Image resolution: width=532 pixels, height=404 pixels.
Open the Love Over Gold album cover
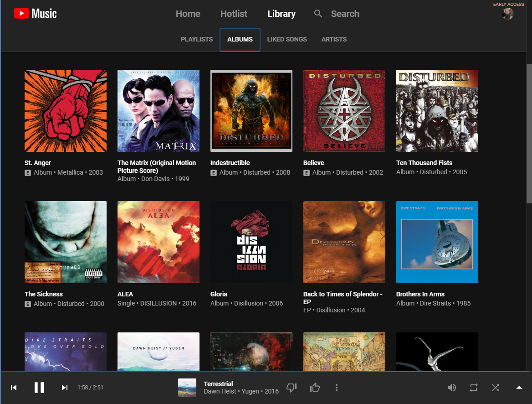66,352
